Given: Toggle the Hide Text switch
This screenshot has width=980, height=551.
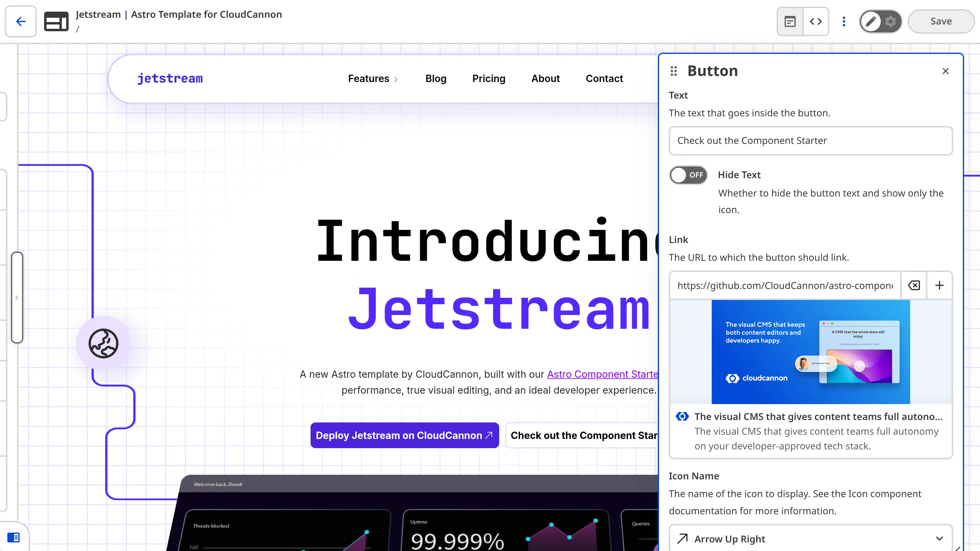Looking at the screenshot, I should [x=688, y=175].
